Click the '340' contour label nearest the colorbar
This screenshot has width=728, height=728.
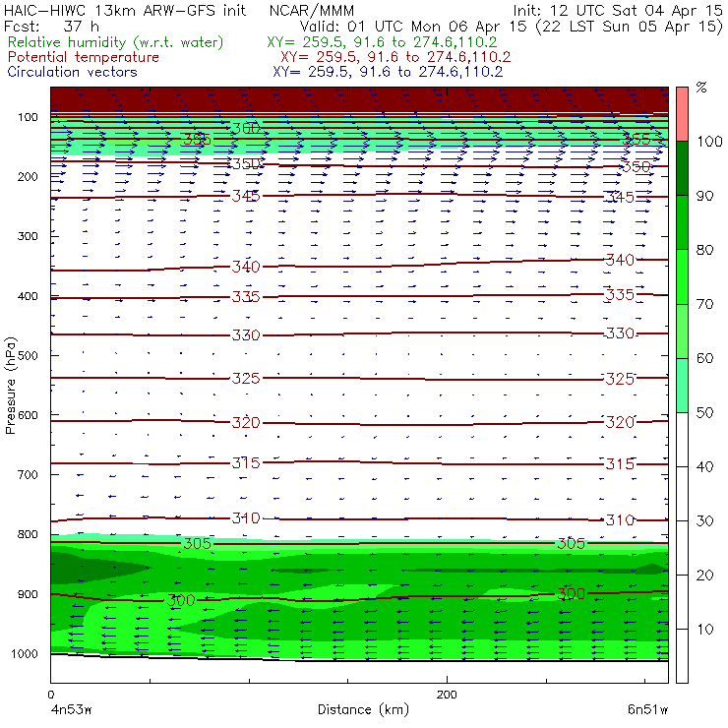click(620, 260)
